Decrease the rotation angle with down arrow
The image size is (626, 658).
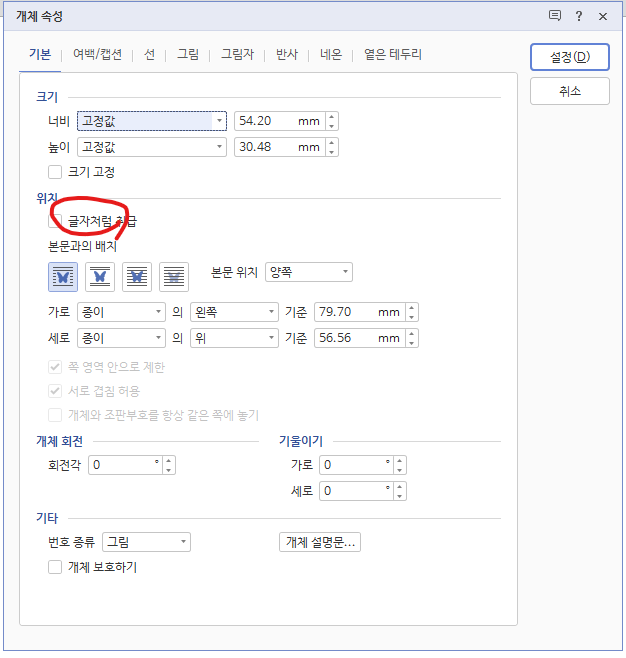click(169, 470)
